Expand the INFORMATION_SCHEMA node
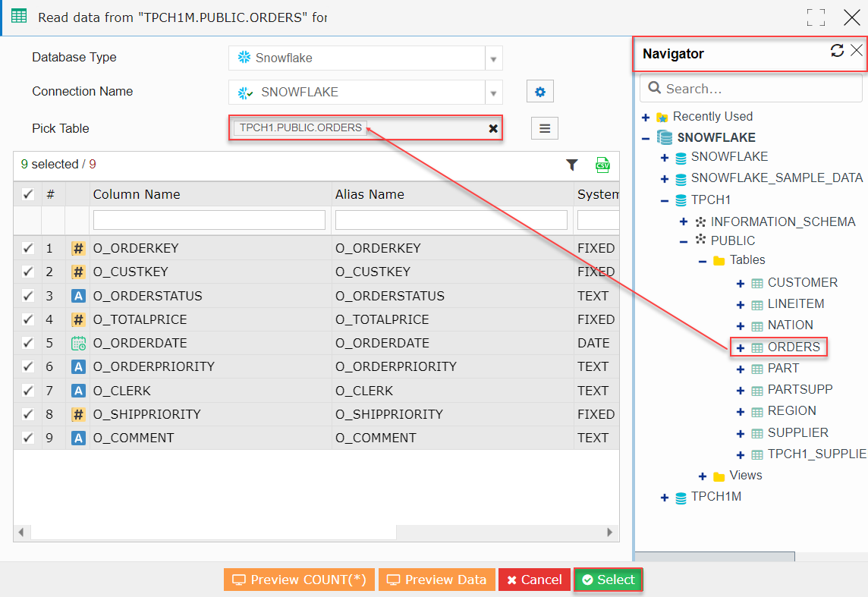Screen dimensions: 868x597 pos(684,222)
